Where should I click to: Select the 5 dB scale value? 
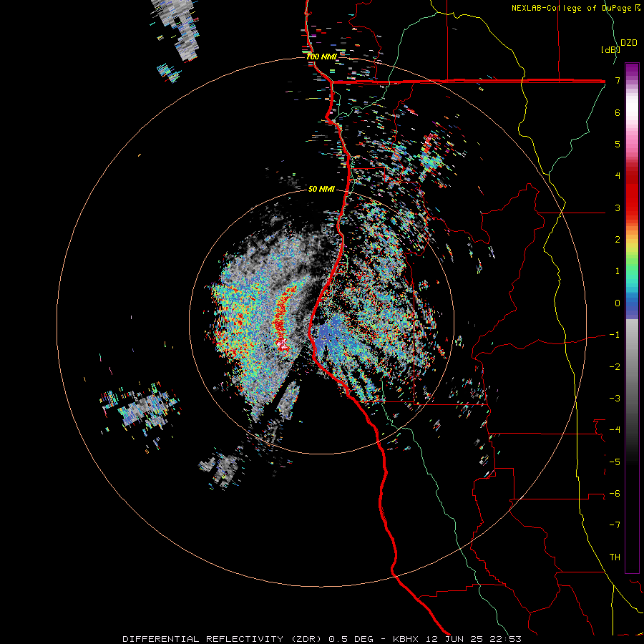pyautogui.click(x=618, y=144)
